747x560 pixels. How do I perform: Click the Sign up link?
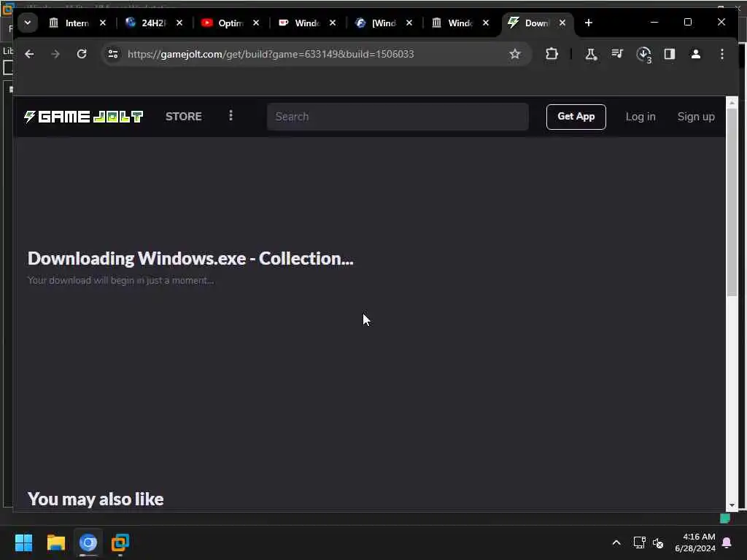tap(695, 117)
